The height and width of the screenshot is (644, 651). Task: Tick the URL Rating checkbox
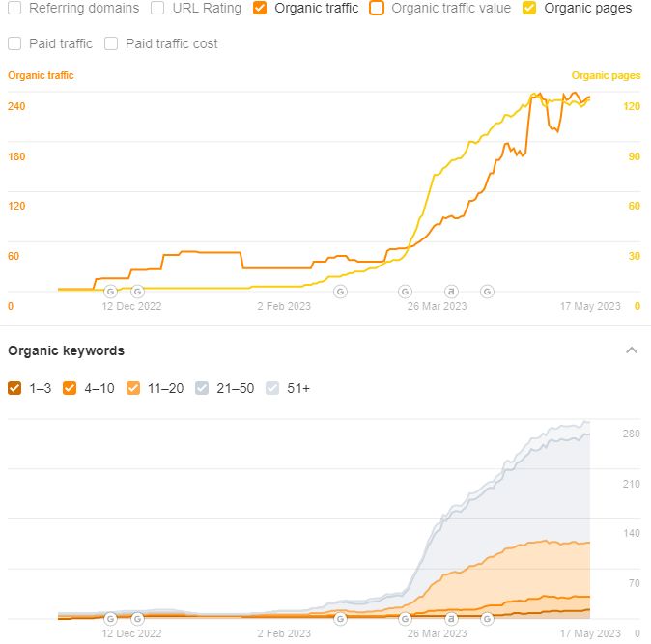(157, 8)
